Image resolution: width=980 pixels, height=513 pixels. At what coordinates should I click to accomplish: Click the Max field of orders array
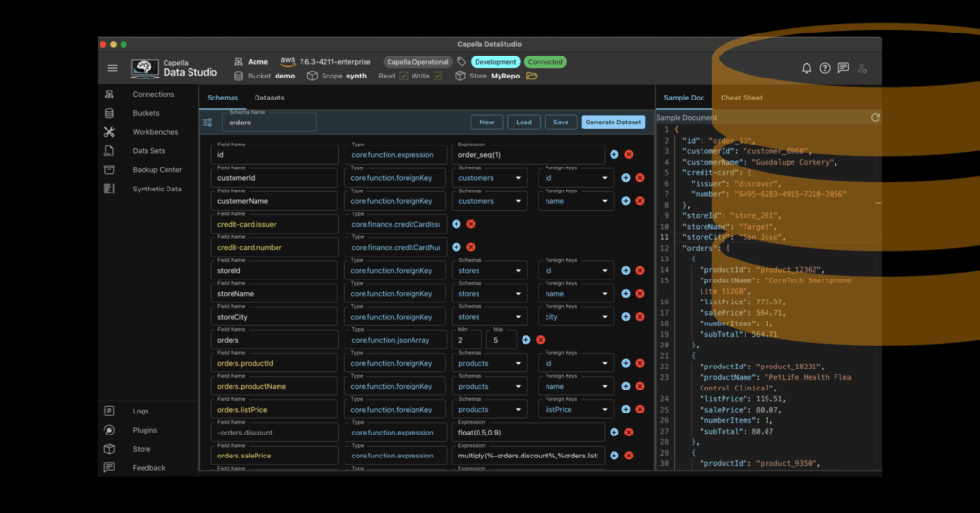pyautogui.click(x=501, y=340)
